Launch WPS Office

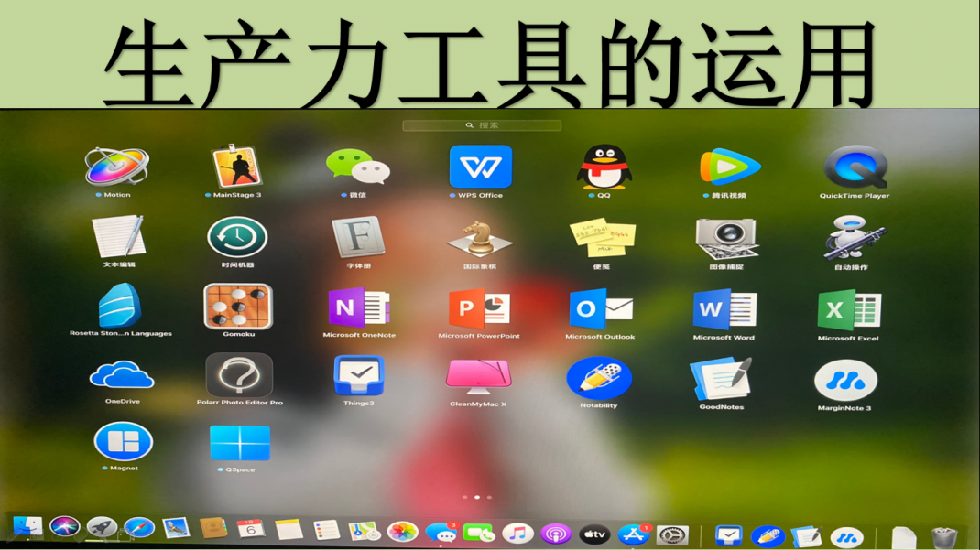point(480,167)
